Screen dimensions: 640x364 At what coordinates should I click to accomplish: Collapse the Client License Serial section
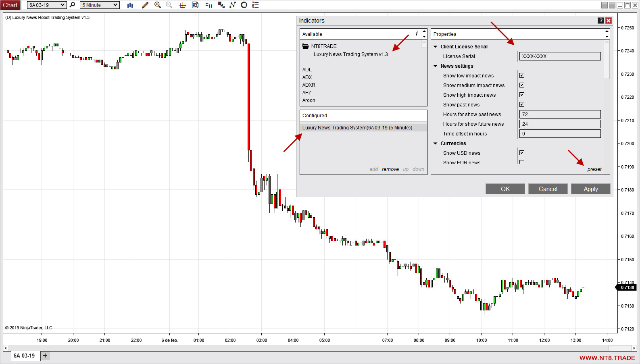(x=436, y=47)
